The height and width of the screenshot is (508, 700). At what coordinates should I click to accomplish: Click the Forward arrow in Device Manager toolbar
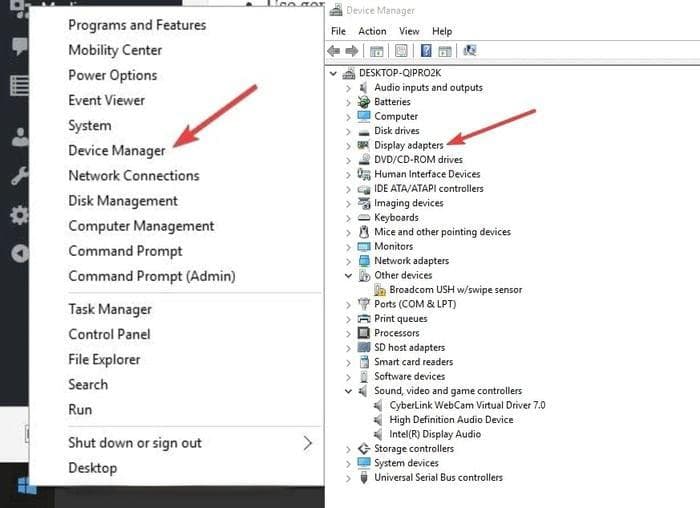pos(352,51)
